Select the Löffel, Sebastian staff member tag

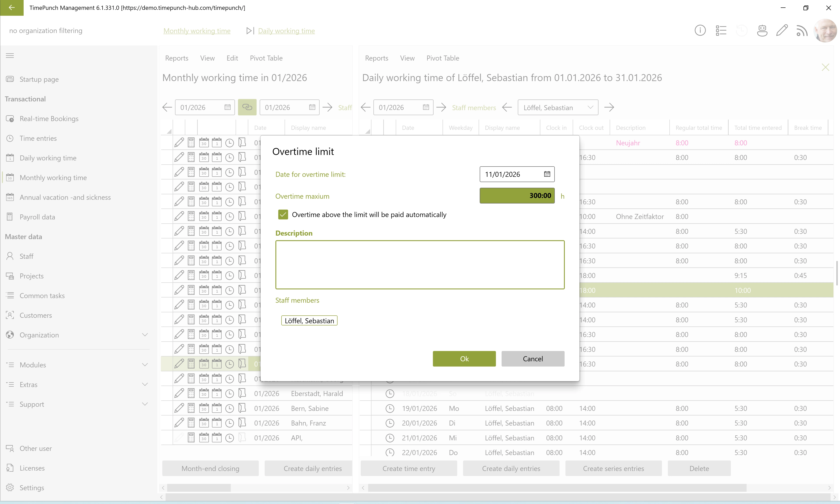pyautogui.click(x=309, y=321)
